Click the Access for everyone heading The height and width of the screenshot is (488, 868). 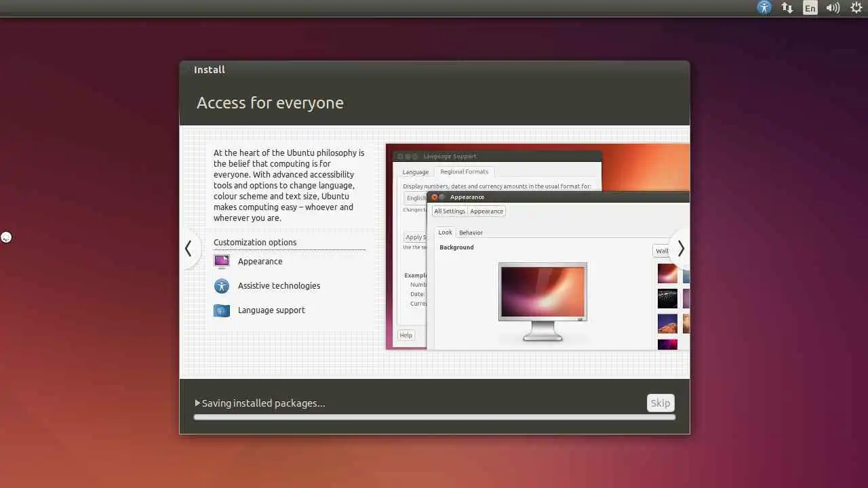tap(270, 103)
